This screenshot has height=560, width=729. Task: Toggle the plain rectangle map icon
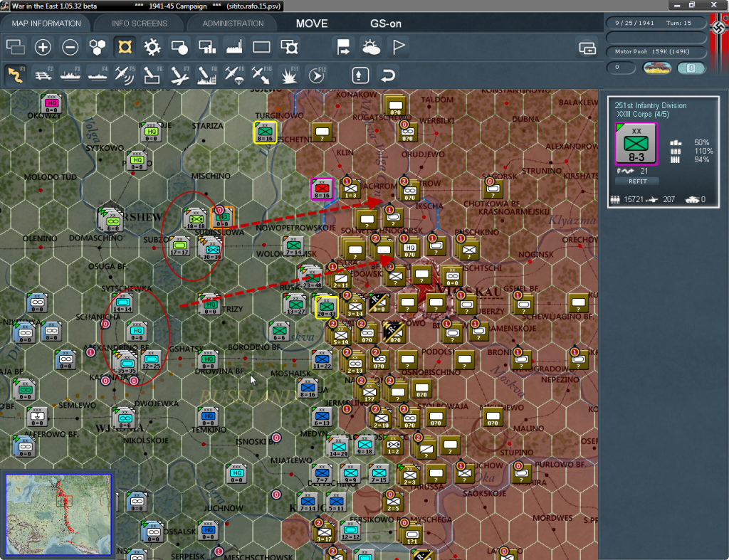point(261,47)
